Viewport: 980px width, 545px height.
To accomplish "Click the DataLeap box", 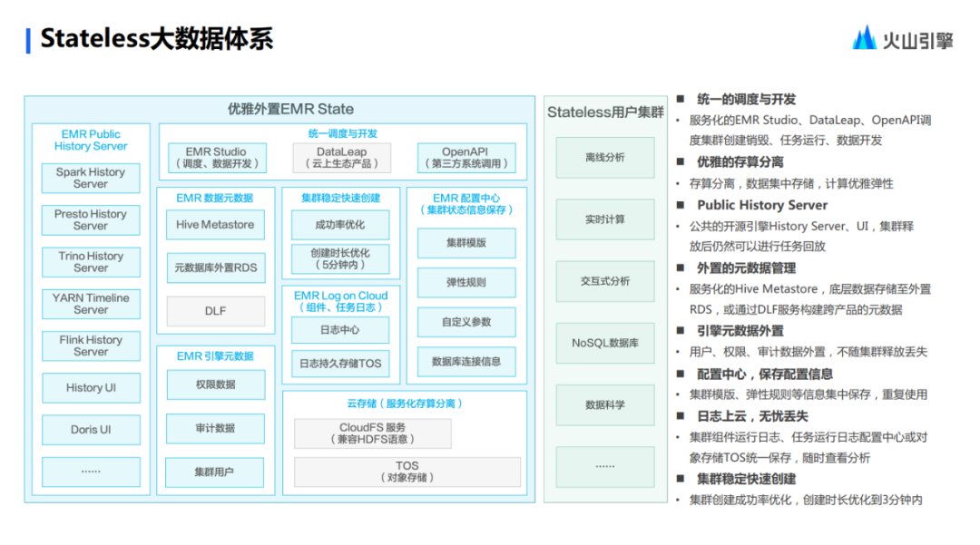I will (342, 158).
